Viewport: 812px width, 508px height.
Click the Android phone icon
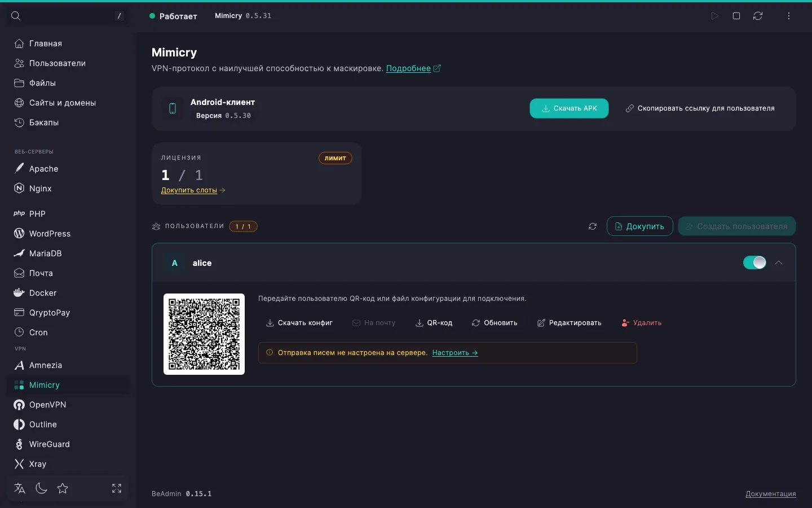coord(173,108)
